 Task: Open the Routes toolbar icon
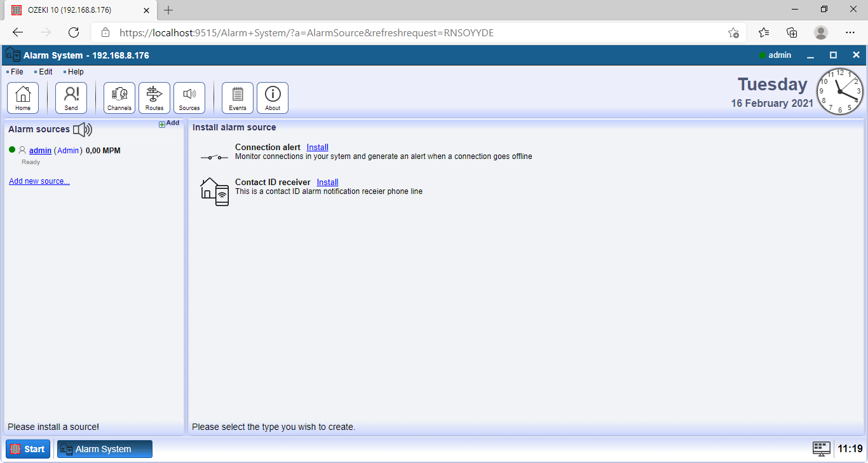[154, 98]
